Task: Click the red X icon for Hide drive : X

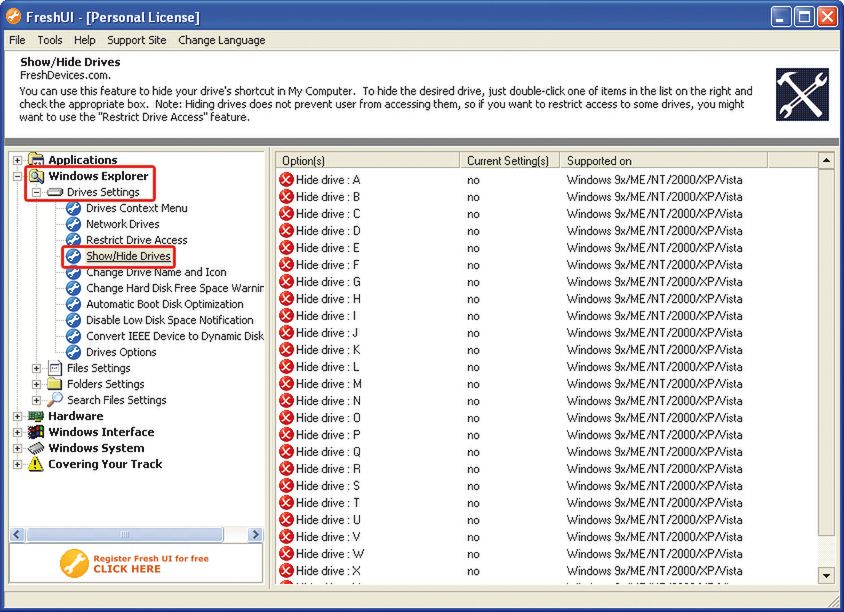Action: [286, 571]
